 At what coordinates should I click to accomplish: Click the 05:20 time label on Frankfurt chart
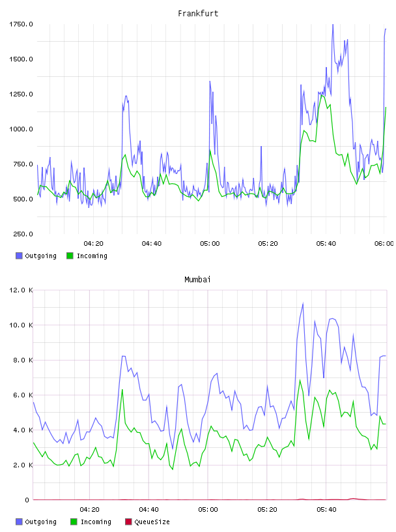point(268,244)
